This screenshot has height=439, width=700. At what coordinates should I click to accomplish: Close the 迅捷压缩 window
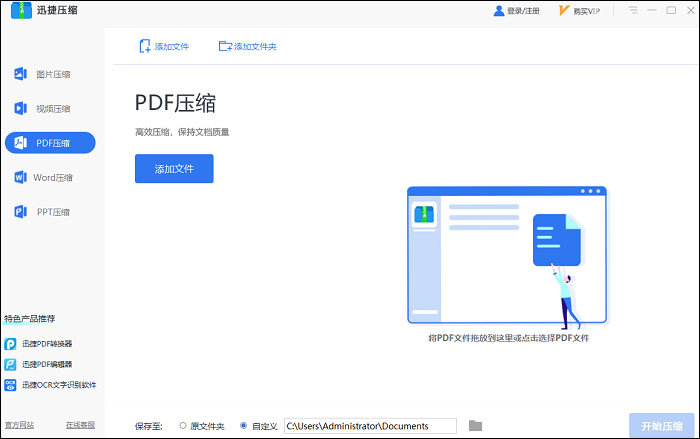coord(690,10)
